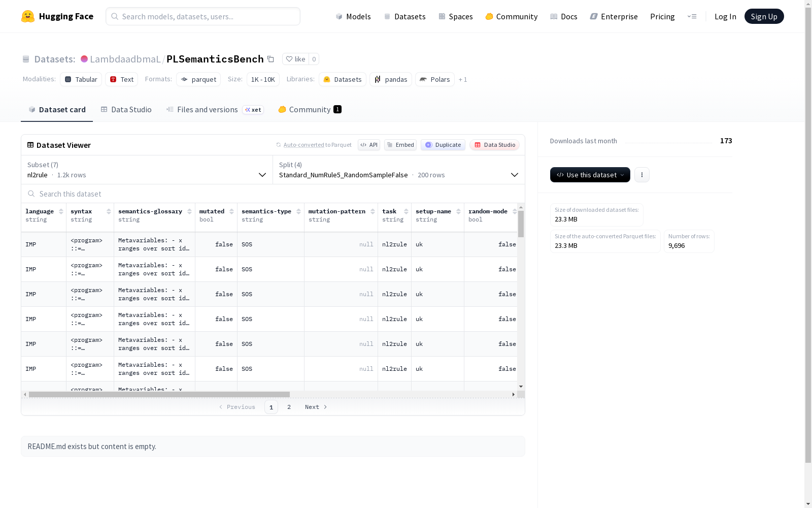Viewport: 812px width, 508px height.
Task: Open Docs
Action: tap(564, 16)
